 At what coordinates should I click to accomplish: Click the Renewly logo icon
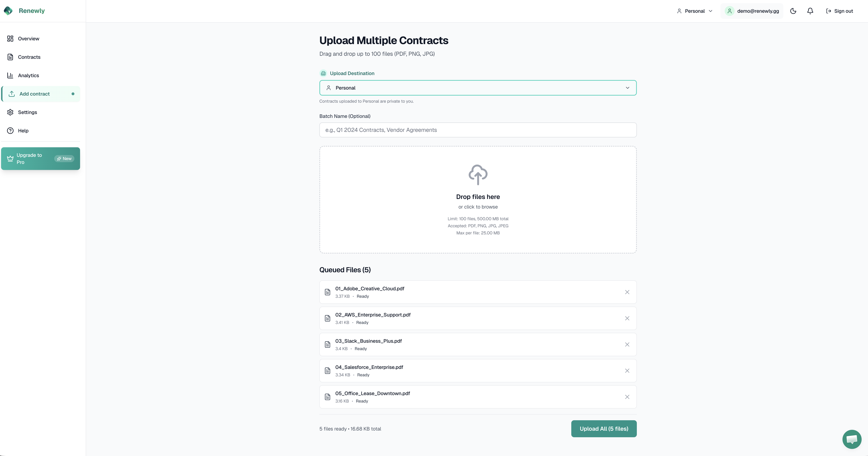pos(8,10)
